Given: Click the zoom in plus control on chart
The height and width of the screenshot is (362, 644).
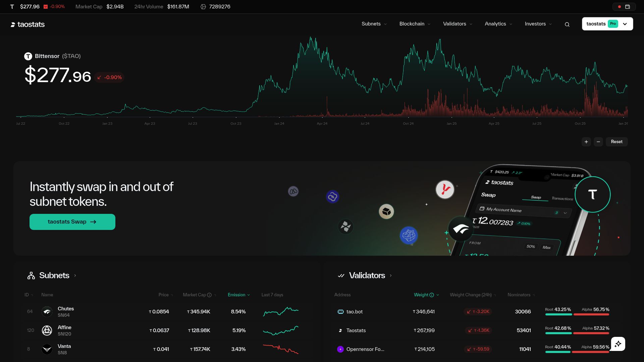Looking at the screenshot, I should click(586, 141).
